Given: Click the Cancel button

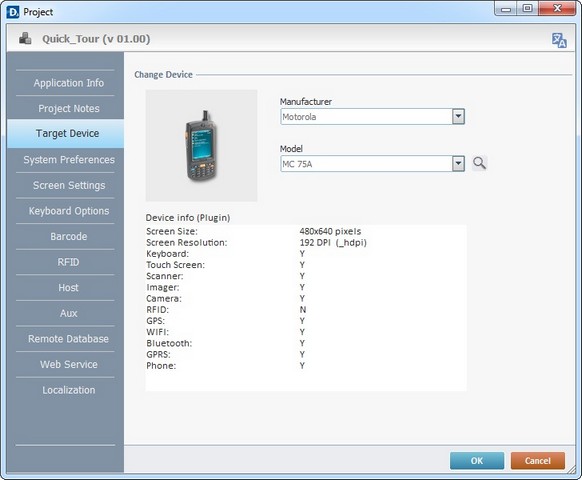Looking at the screenshot, I should (x=537, y=461).
